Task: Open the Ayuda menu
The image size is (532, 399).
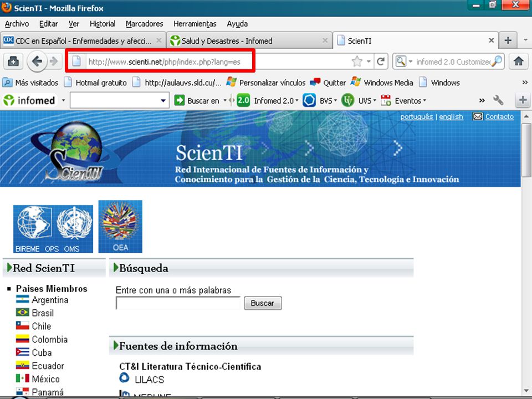Action: click(237, 24)
